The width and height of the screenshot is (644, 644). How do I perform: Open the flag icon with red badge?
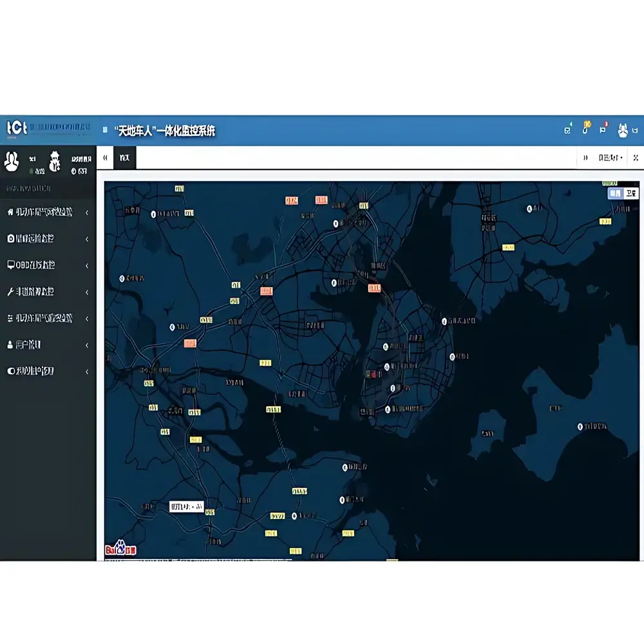[603, 129]
